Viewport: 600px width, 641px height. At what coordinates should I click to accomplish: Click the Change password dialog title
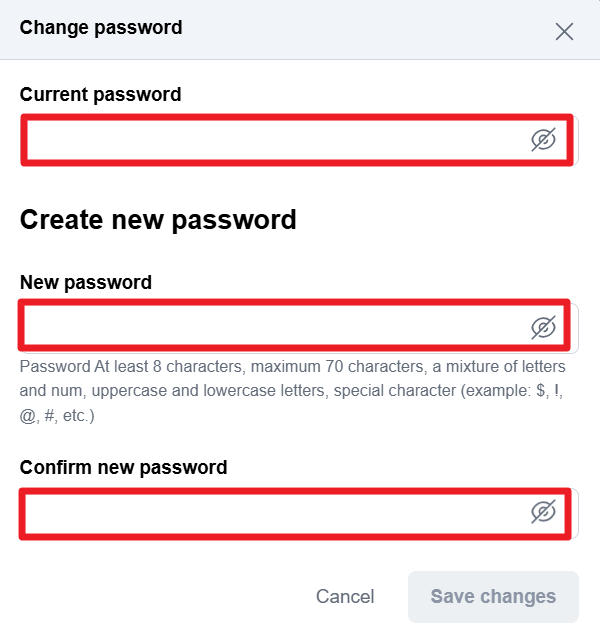tap(101, 28)
